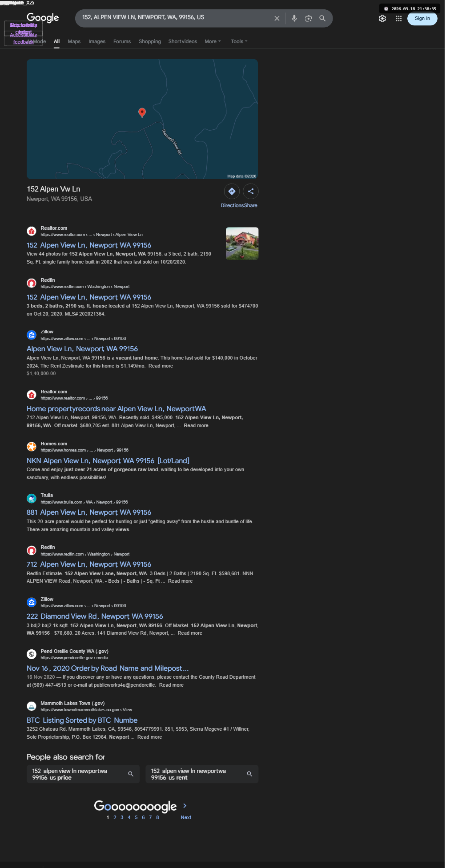Click the Sign in button
The image size is (450, 868).
coord(422,19)
